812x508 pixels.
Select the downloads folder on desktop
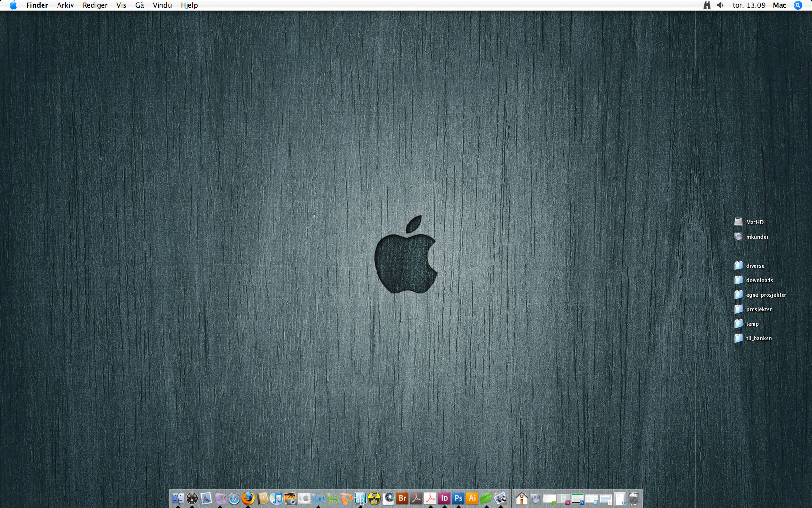[x=754, y=280]
